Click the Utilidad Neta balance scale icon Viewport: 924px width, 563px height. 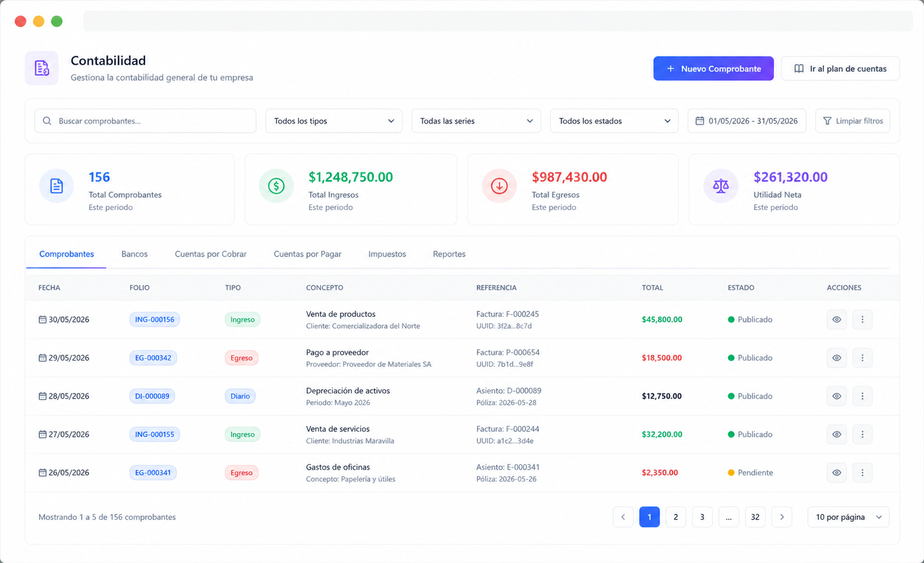[721, 186]
